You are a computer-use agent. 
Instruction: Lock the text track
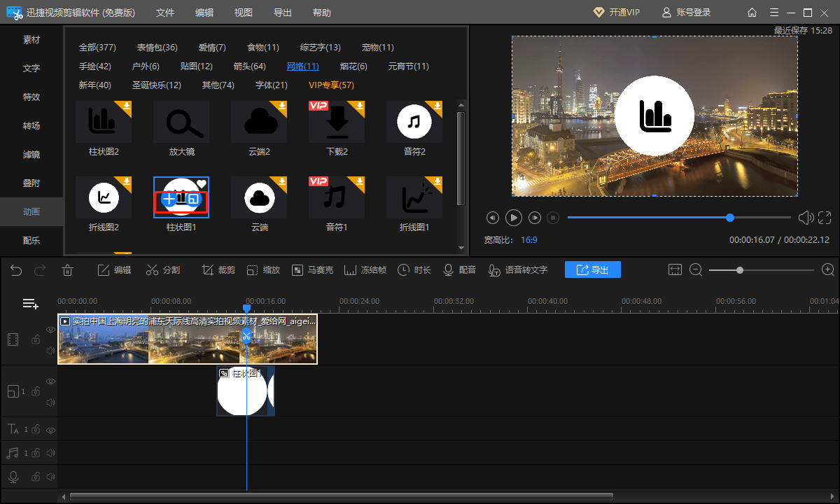(x=35, y=429)
